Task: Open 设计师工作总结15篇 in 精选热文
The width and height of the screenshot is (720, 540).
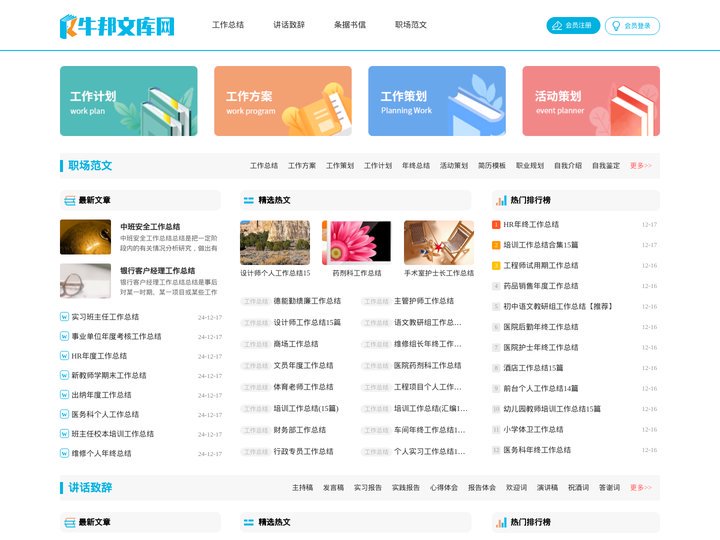Action: coord(307,323)
